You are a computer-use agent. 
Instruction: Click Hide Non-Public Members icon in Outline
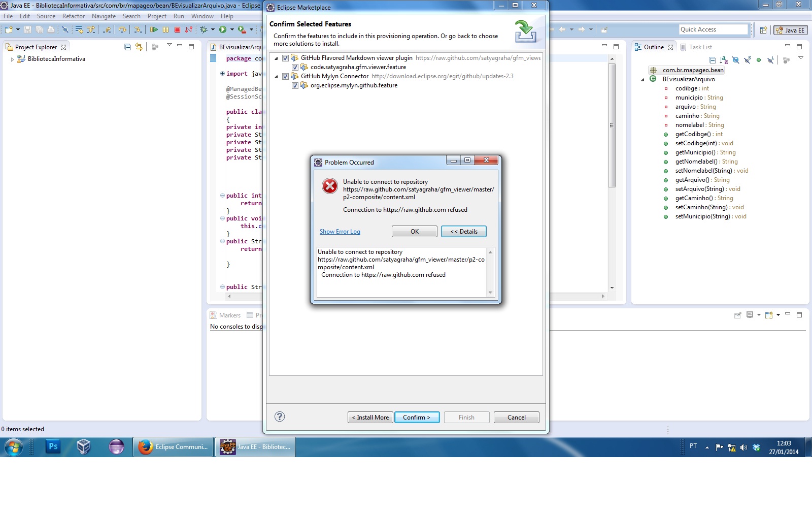coord(759,60)
